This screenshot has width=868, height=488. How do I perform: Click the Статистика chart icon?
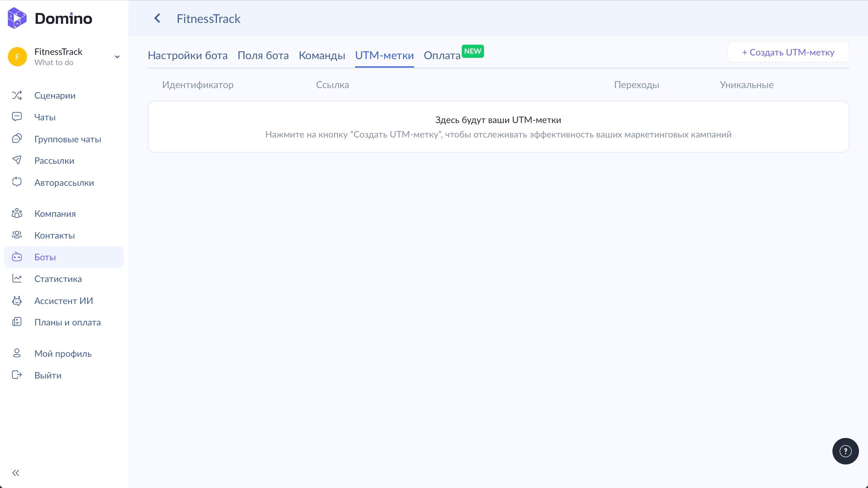[17, 279]
